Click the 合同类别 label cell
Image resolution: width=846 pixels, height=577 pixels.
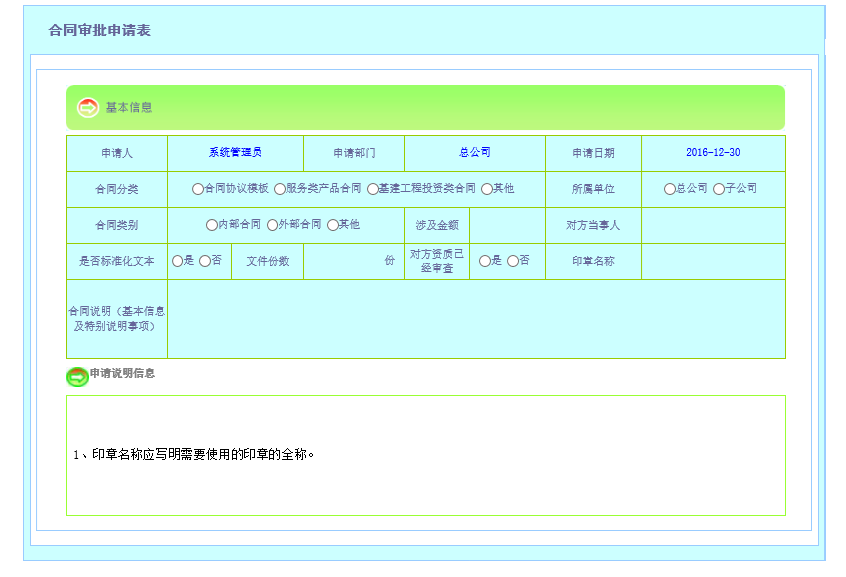[x=117, y=226]
